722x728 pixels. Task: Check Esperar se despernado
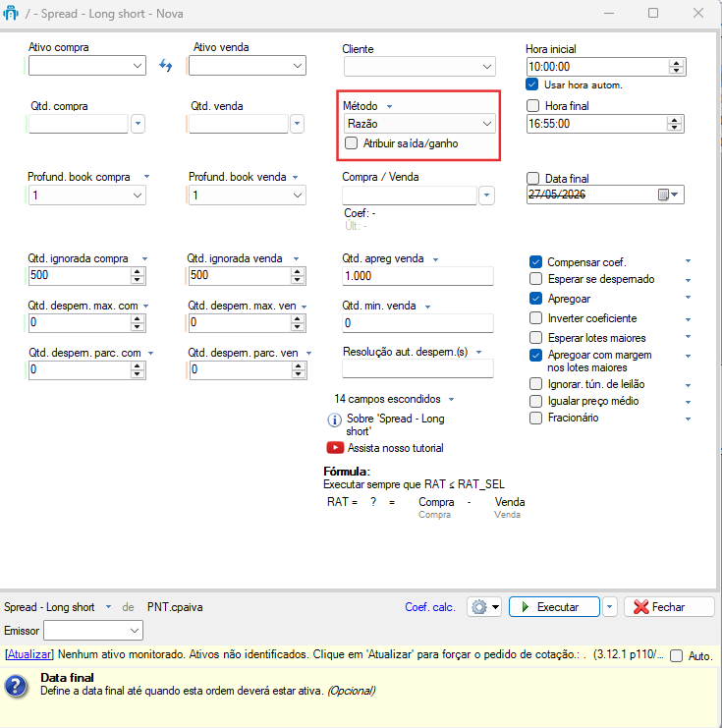535,279
